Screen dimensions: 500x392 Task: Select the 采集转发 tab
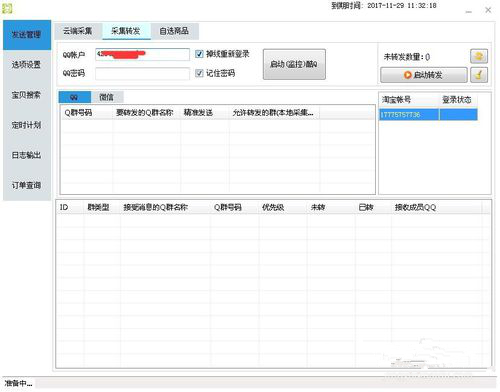click(126, 31)
